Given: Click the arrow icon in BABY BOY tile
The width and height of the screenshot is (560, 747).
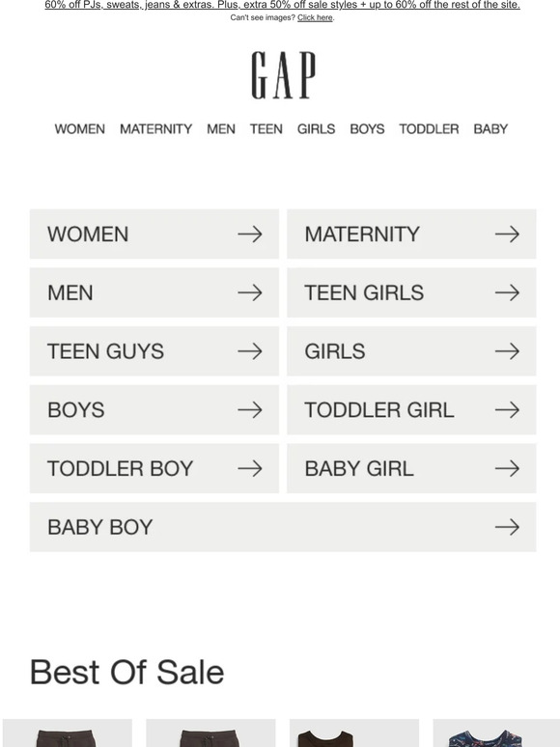Looking at the screenshot, I should [507, 527].
